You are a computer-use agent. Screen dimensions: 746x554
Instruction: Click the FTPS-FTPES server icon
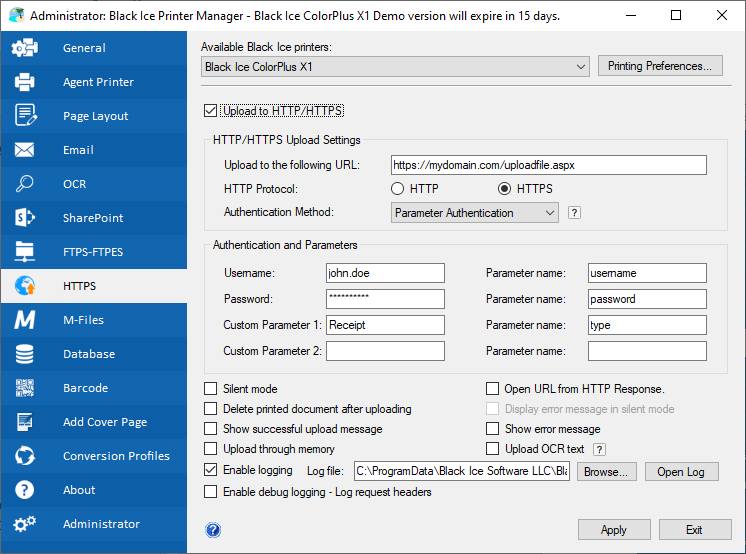(24, 252)
